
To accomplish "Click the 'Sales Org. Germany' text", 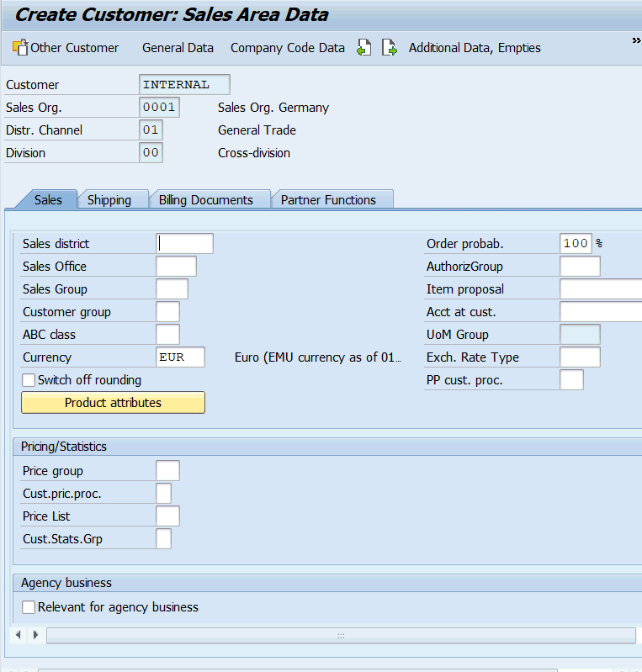I will pos(273,108).
